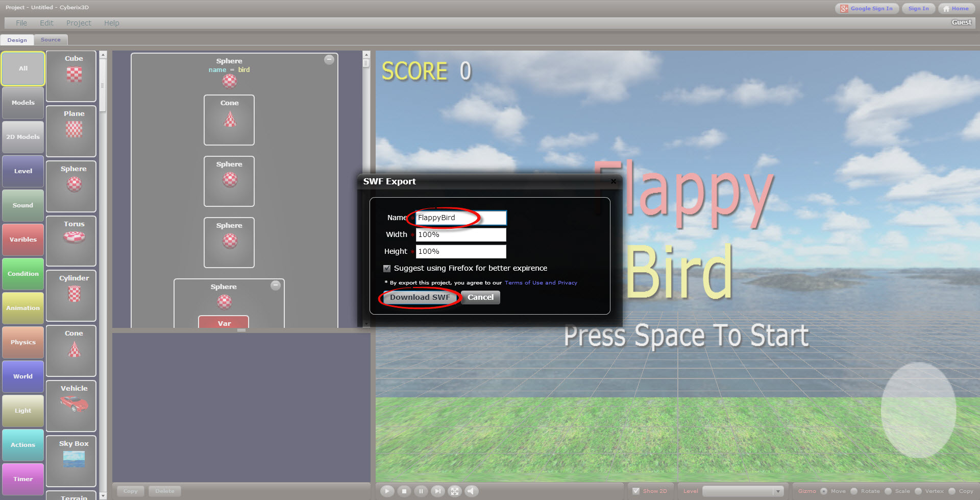Go to Home page
The image size is (980, 500).
coord(955,9)
